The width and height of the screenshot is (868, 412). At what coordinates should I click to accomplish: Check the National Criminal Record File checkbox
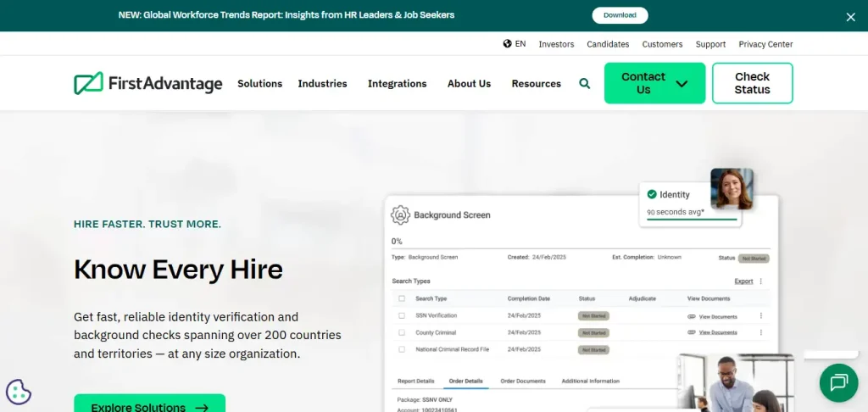tap(402, 349)
